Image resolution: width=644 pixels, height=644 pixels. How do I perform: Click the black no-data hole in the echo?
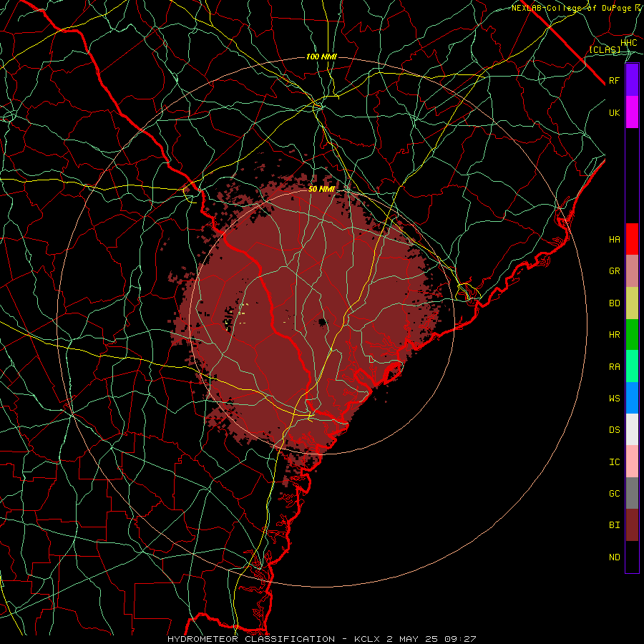click(x=322, y=323)
